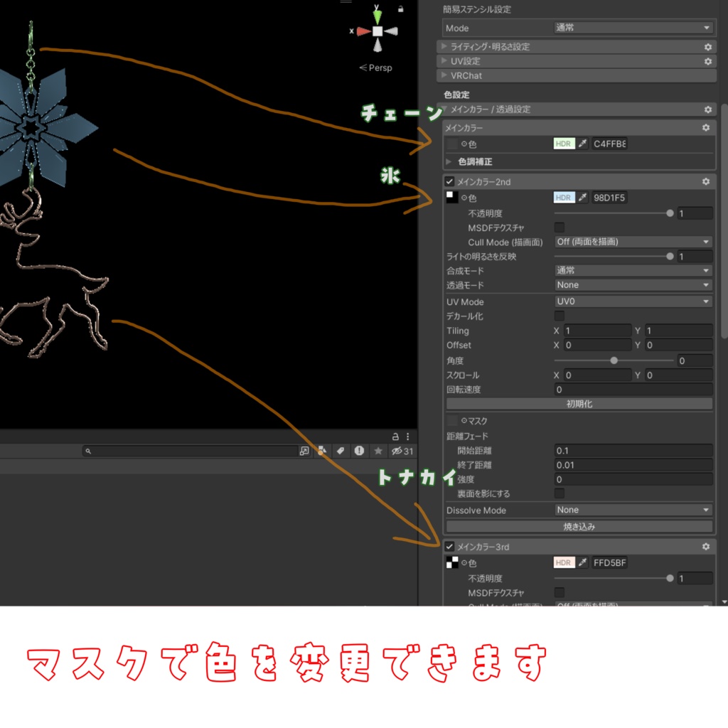Open the UV Mode dropdown
728x728 pixels.
click(x=633, y=301)
